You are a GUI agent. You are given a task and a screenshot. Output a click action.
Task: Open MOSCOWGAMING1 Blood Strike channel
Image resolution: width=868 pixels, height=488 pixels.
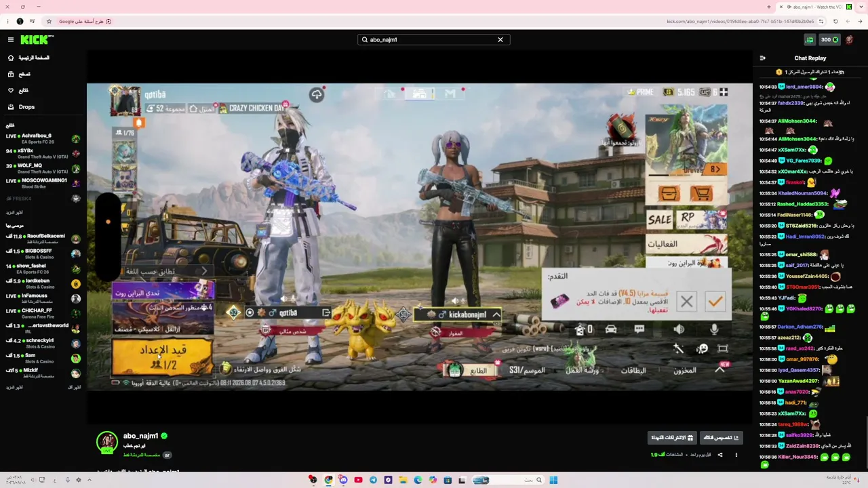point(42,183)
